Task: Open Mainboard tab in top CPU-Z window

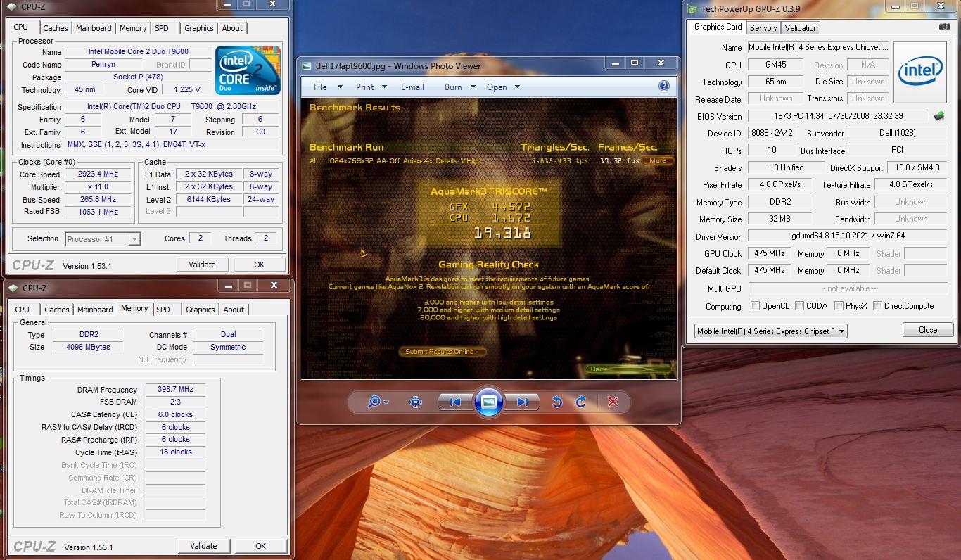Action: [94, 28]
